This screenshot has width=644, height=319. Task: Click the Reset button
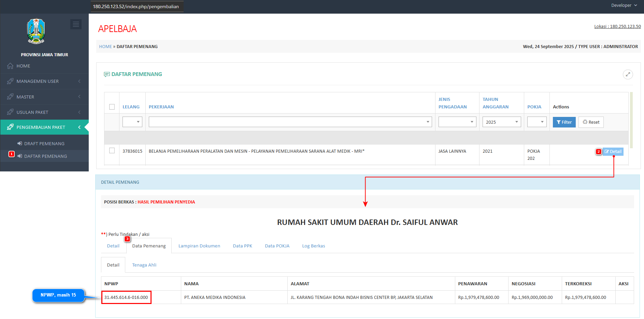(x=591, y=122)
